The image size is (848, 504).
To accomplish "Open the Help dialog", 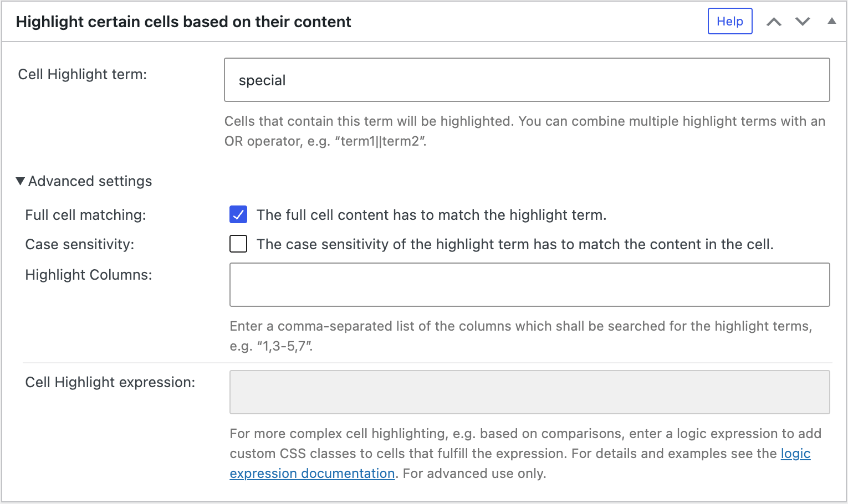I will [729, 21].
